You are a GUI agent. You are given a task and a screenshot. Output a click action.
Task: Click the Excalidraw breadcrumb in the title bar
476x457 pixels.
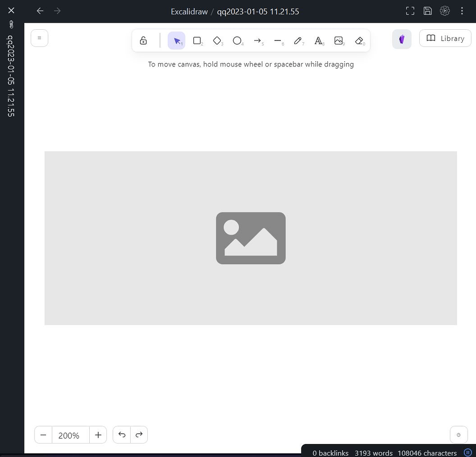tap(189, 11)
